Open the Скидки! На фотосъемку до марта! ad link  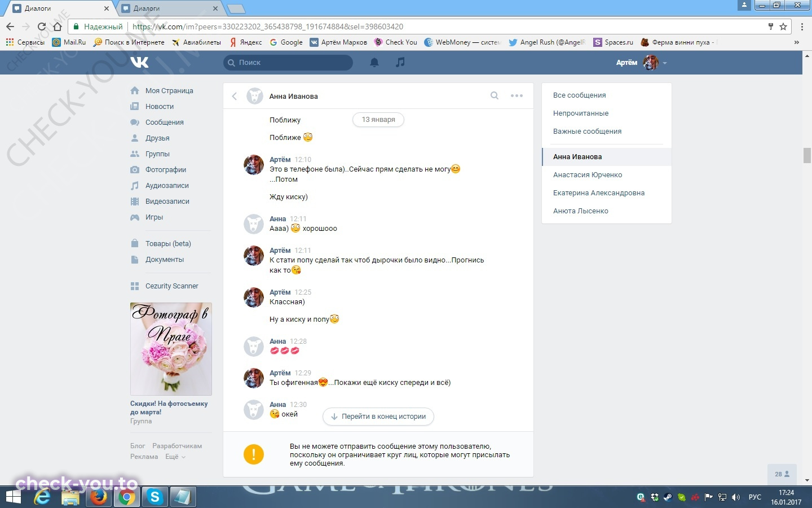coord(169,408)
